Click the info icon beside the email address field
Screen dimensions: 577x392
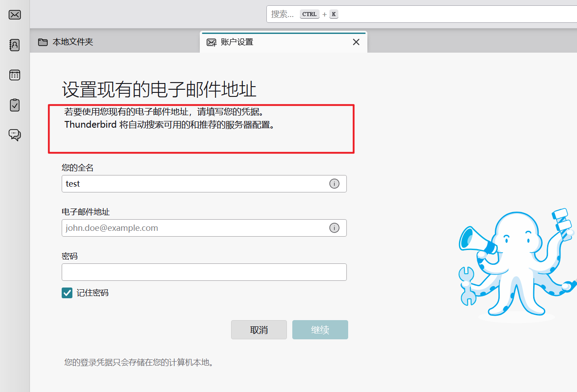coord(334,228)
